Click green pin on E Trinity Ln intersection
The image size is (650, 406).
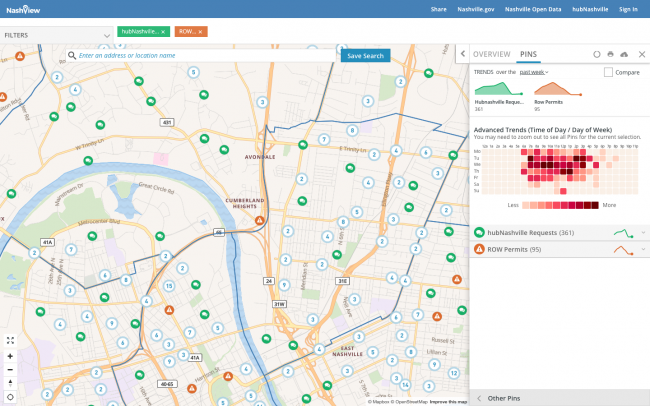click(303, 145)
